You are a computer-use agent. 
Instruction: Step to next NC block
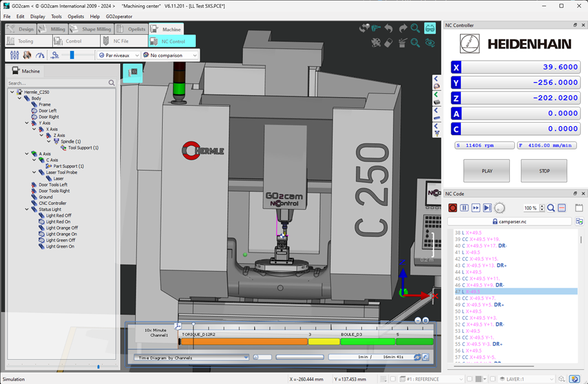(x=487, y=208)
